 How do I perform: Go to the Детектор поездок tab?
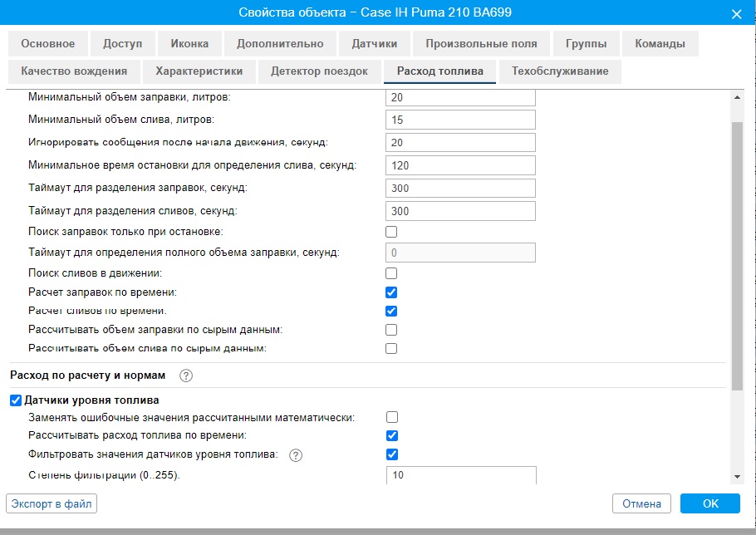pos(319,71)
